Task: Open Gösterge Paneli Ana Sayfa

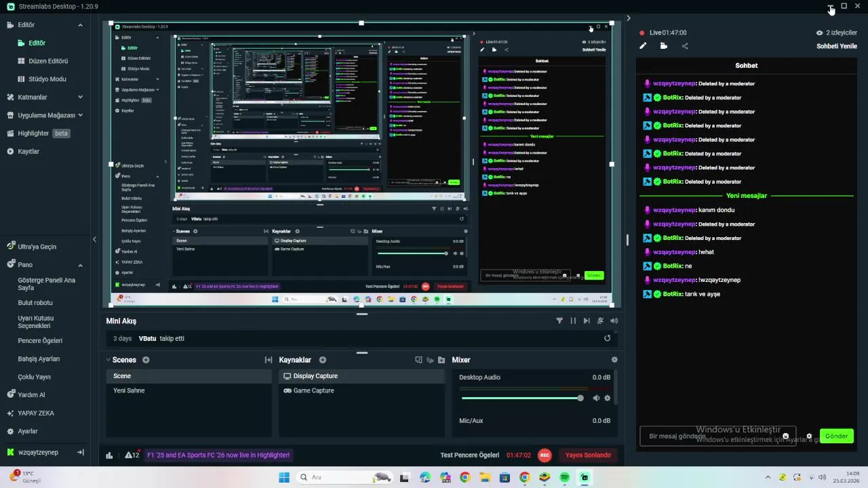Action: 46,284
